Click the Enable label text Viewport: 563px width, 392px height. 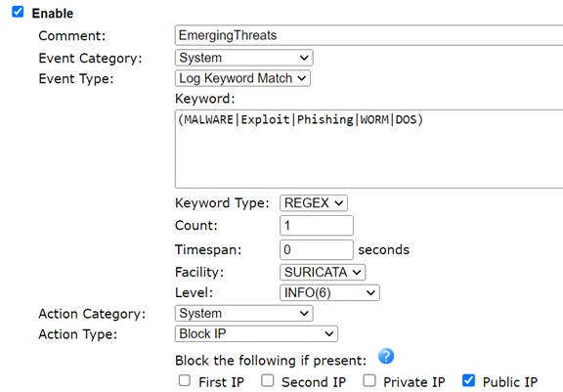[53, 14]
